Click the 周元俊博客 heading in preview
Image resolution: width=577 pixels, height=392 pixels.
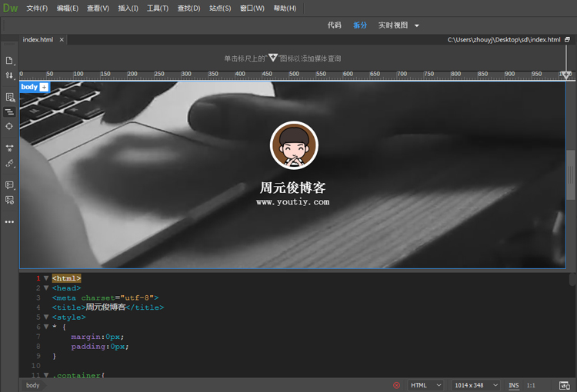(x=293, y=188)
